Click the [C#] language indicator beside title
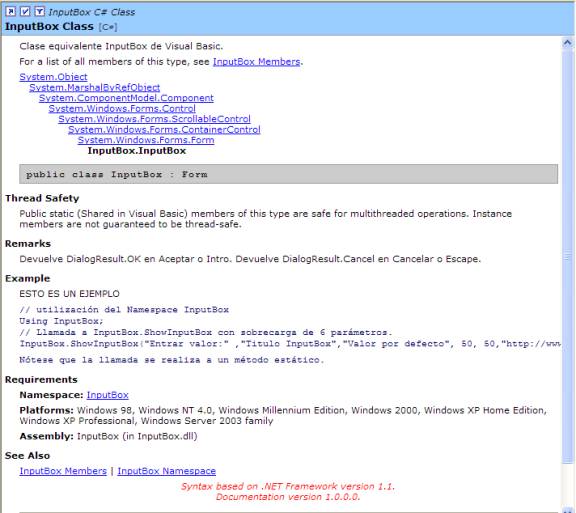 (x=108, y=27)
